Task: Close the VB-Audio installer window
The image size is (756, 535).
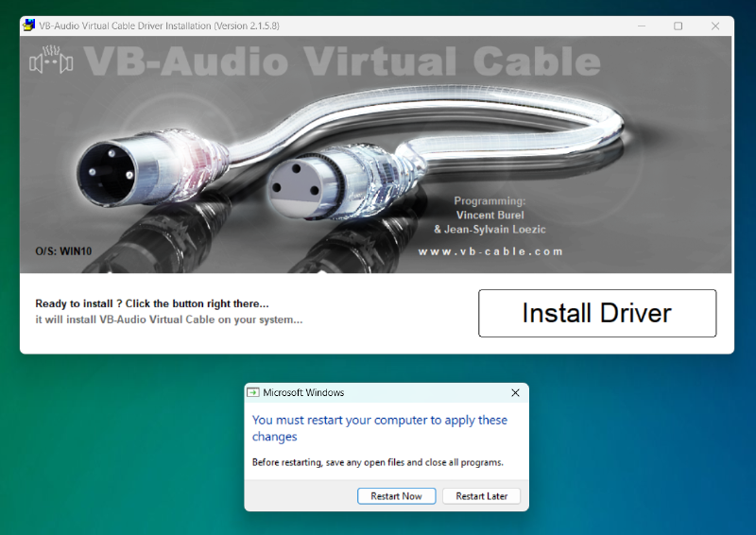Action: coord(715,26)
